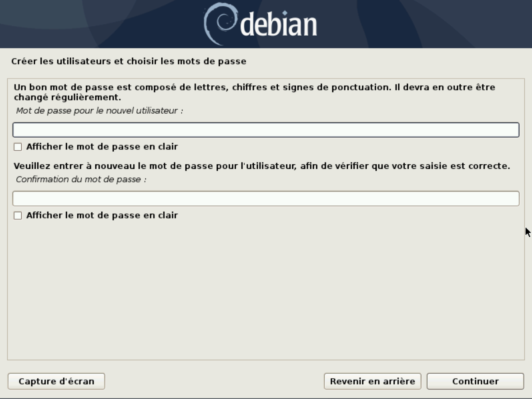532x399 pixels.
Task: Tick the show-password box under the confirmation field
Action: coord(18,216)
